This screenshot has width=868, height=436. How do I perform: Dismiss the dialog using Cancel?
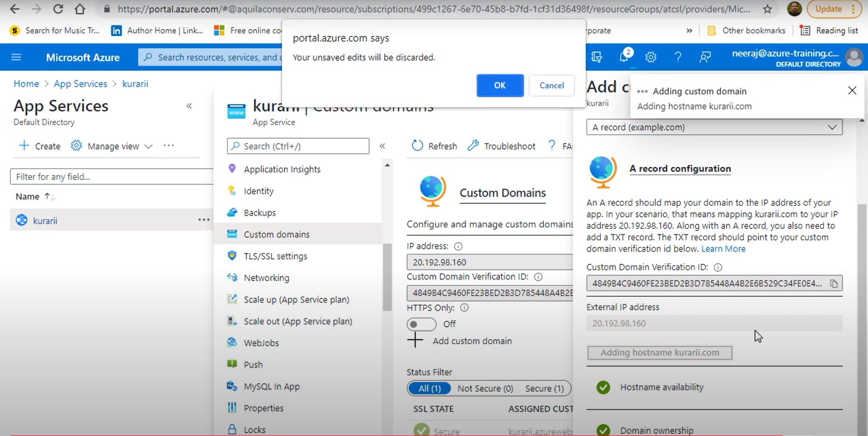coord(552,85)
